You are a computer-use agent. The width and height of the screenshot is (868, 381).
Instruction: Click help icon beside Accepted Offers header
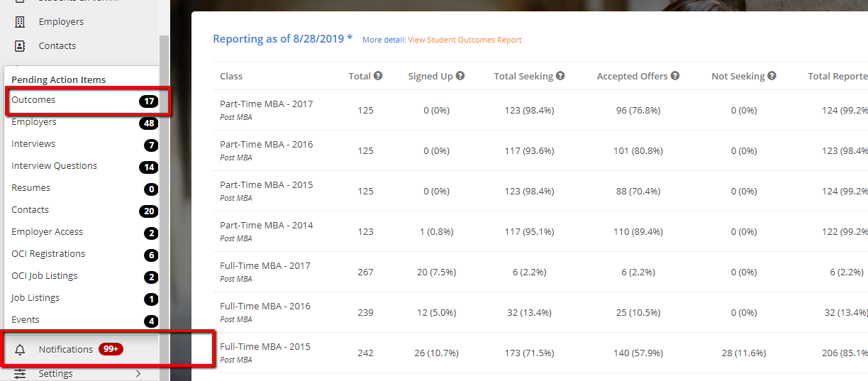[x=675, y=76]
